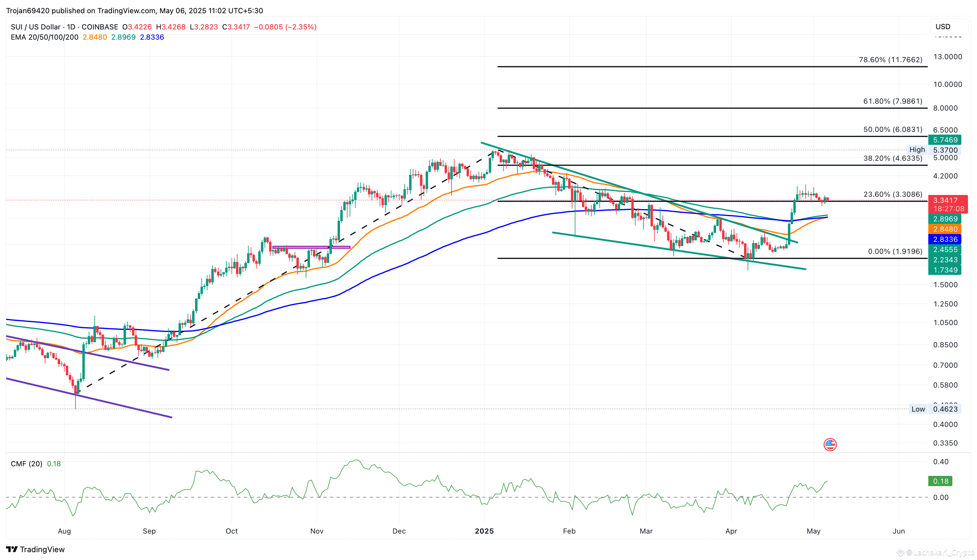Click the SUI / US Dollar symbol title

click(x=35, y=27)
